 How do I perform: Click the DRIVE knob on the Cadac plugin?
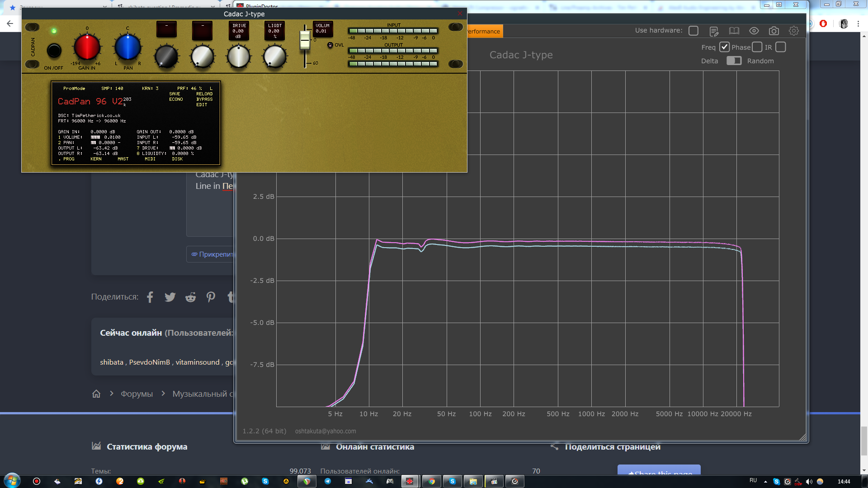click(x=238, y=56)
